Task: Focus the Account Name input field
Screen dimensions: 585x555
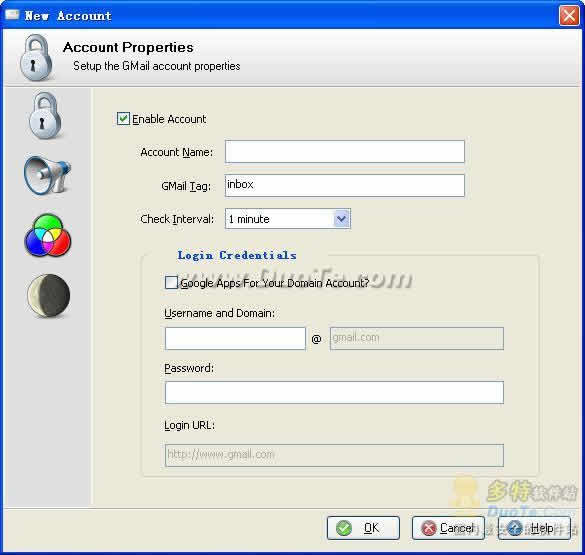Action: click(x=345, y=151)
